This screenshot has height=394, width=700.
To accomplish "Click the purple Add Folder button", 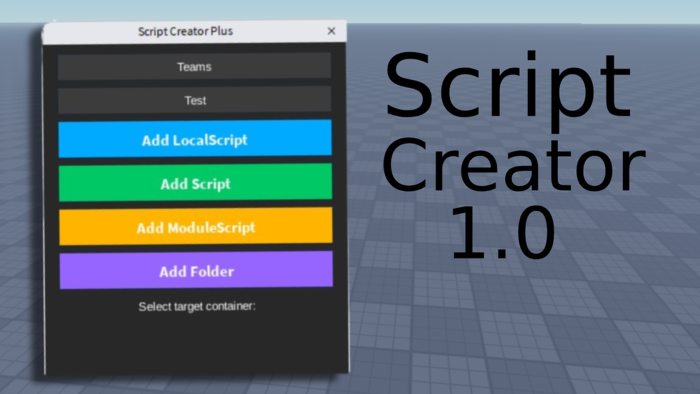I will [196, 270].
